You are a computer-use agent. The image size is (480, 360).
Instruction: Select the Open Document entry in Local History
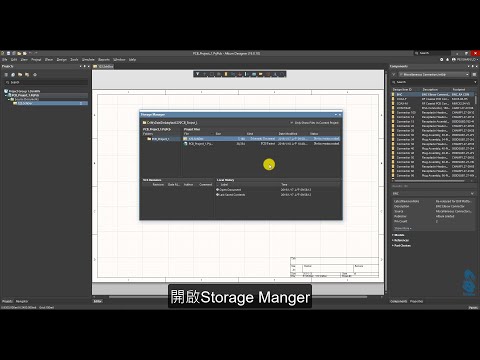pyautogui.click(x=230, y=190)
